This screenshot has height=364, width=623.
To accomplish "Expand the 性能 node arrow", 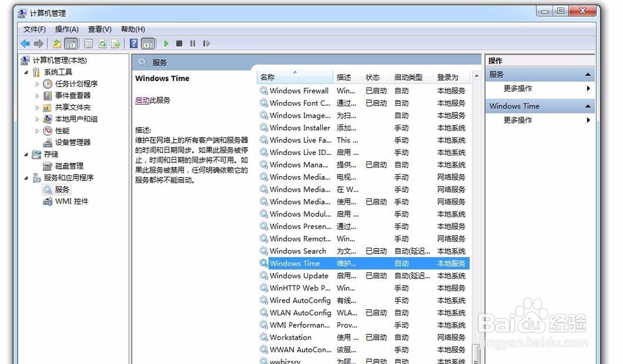I will coord(37,131).
